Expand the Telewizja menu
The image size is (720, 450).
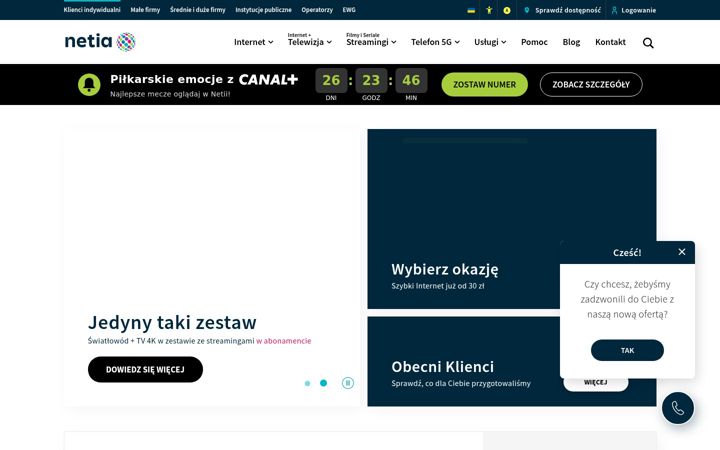tap(309, 40)
